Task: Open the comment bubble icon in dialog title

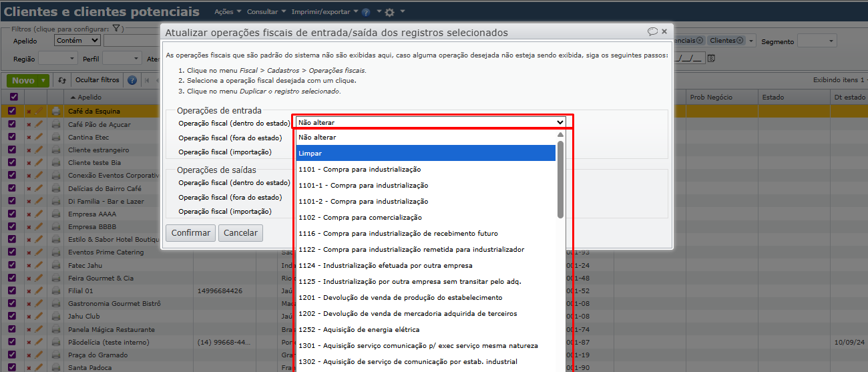Action: (x=652, y=31)
